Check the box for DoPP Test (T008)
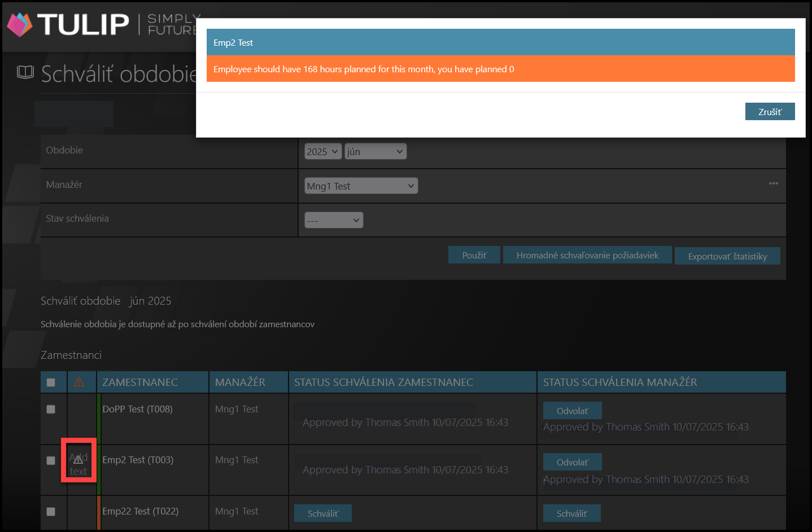812x532 pixels. coord(51,409)
